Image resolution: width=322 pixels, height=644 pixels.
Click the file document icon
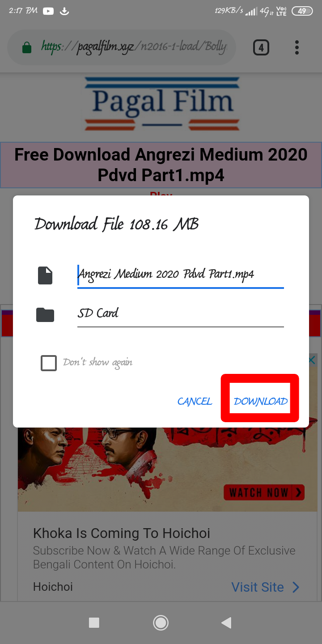(45, 275)
